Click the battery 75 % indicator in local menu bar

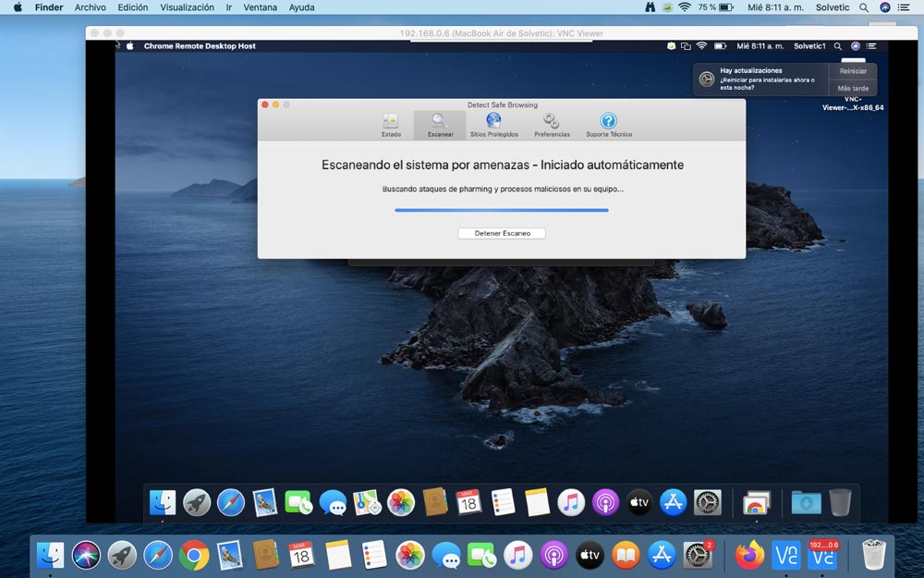(x=715, y=7)
